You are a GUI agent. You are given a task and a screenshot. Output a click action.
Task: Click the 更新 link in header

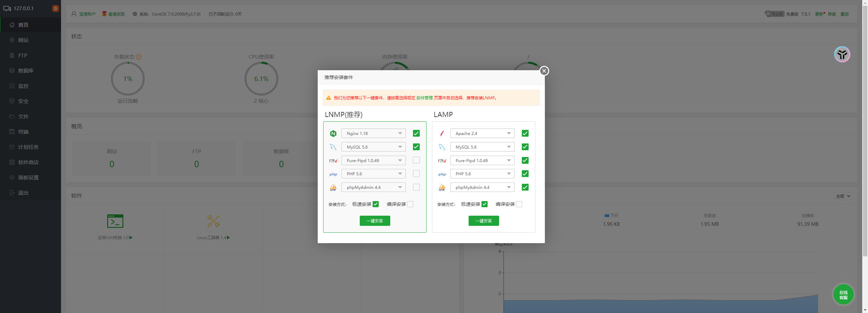pos(819,14)
